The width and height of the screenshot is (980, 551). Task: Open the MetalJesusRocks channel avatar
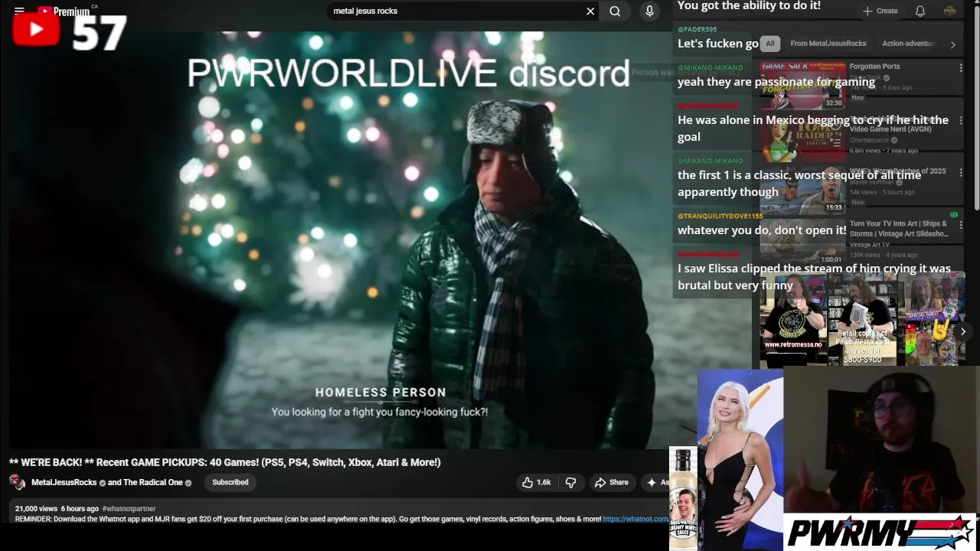tap(17, 482)
